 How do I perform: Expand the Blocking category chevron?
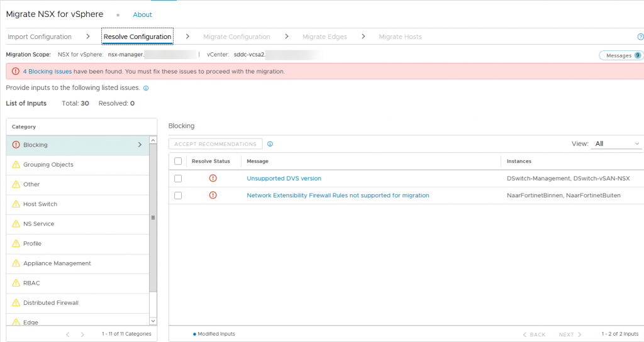pyautogui.click(x=140, y=145)
